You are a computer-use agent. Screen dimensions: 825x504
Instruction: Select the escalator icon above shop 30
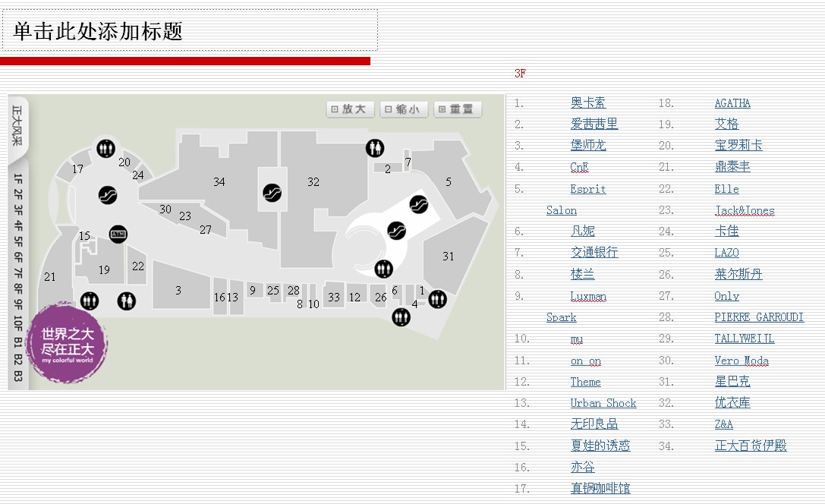coord(108,194)
